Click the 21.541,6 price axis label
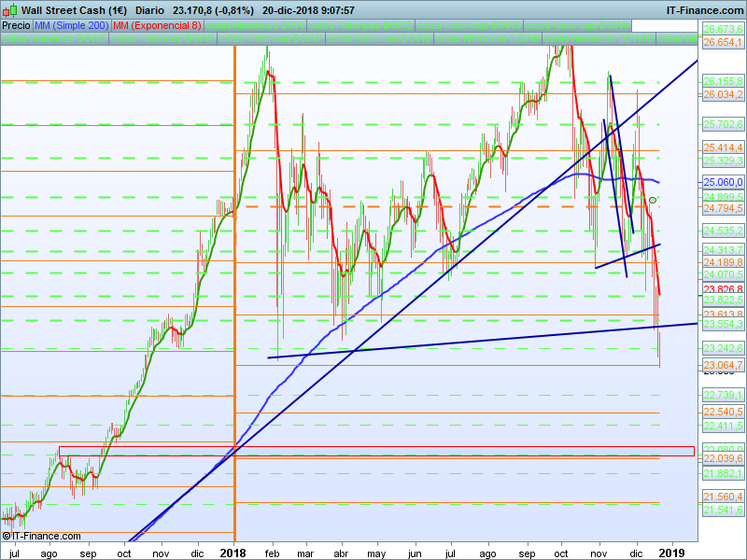Viewport: 747px width, 560px height. (723, 510)
